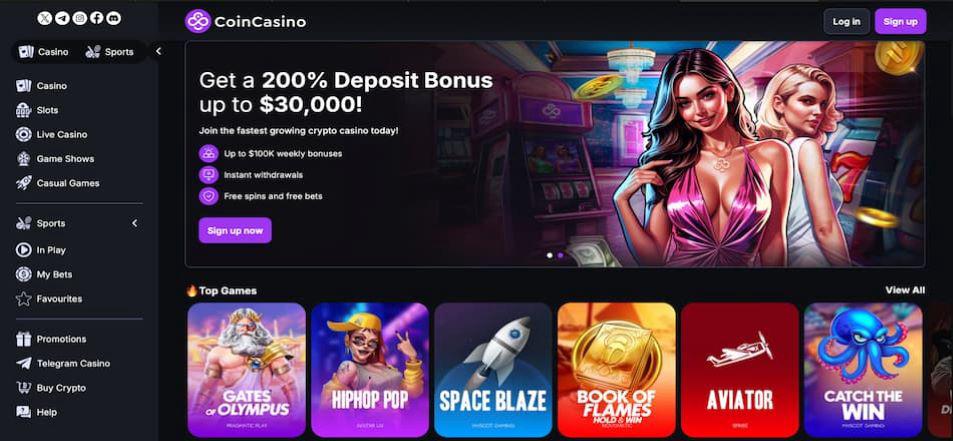Click the Log in button

[x=847, y=21]
